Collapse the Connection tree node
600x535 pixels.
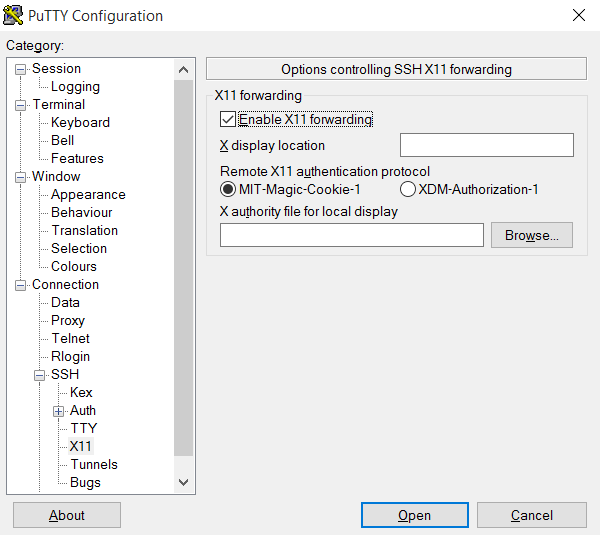[x=21, y=285]
